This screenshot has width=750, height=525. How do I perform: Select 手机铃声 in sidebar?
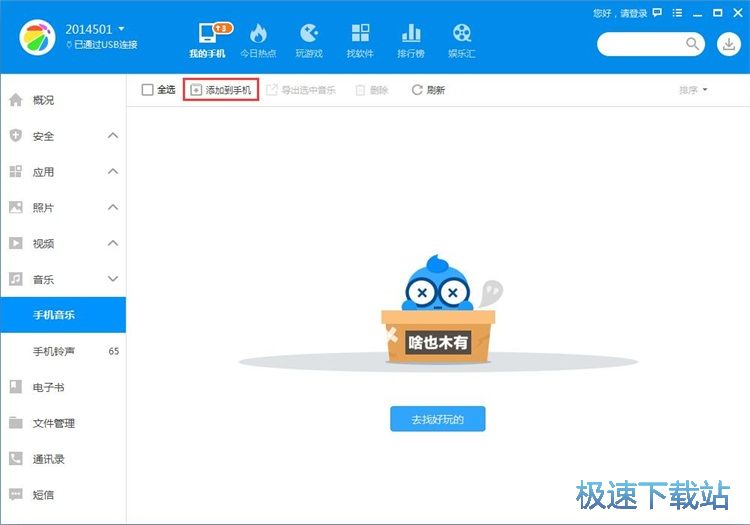63,351
